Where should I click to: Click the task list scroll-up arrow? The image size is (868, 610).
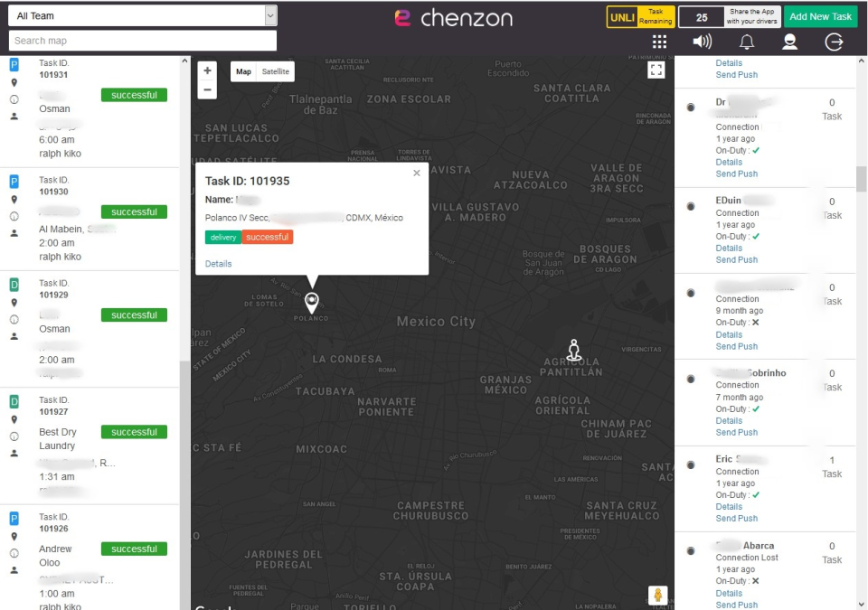point(184,61)
